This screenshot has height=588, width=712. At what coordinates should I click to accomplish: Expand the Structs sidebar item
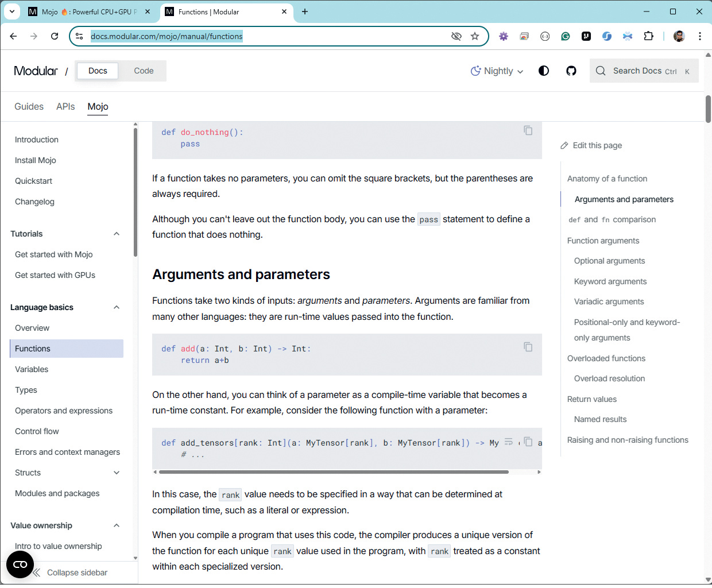pos(117,473)
